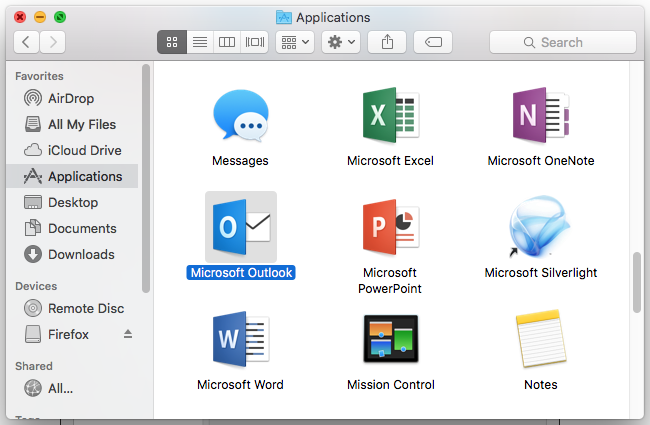Open Downloads folder in sidebar
The height and width of the screenshot is (425, 650).
click(73, 254)
